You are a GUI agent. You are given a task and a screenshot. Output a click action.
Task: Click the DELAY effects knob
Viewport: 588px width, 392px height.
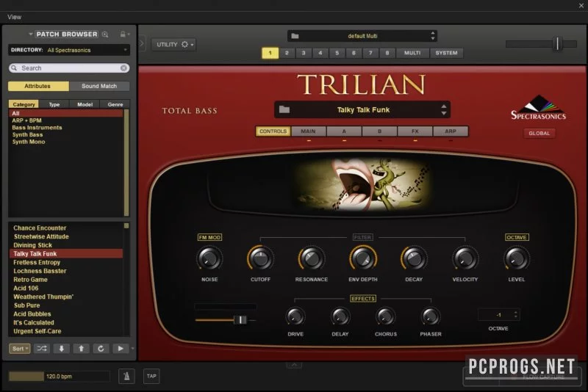(340, 316)
